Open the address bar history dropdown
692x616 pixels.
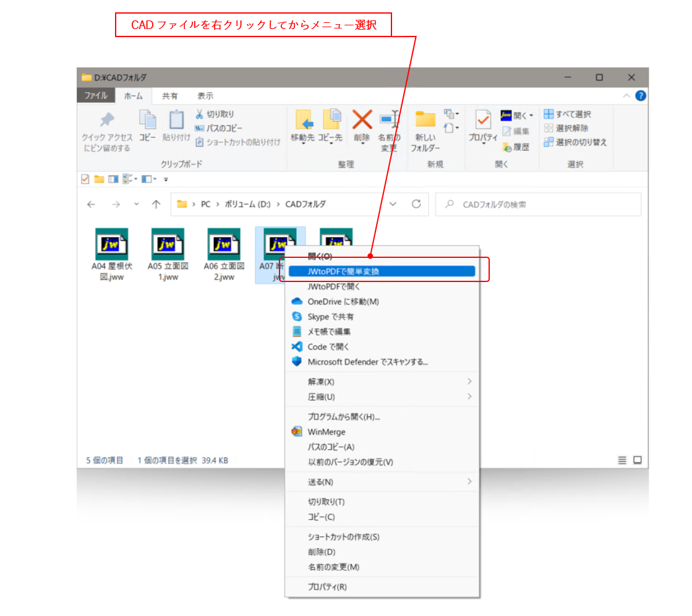tap(393, 204)
